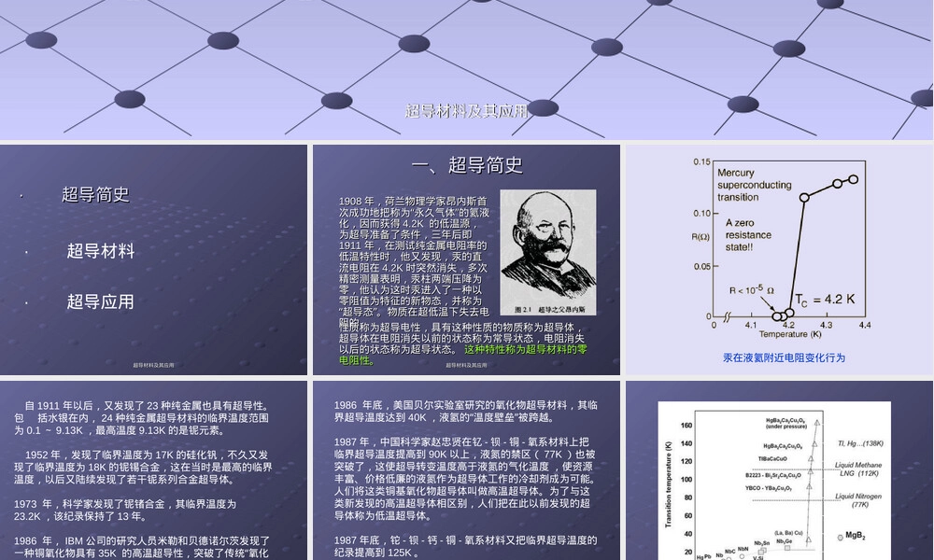Click the paragraph starting 1986 年底，美国贝尔实验室
Image resolution: width=934 pixels, height=560 pixels.
(465, 412)
